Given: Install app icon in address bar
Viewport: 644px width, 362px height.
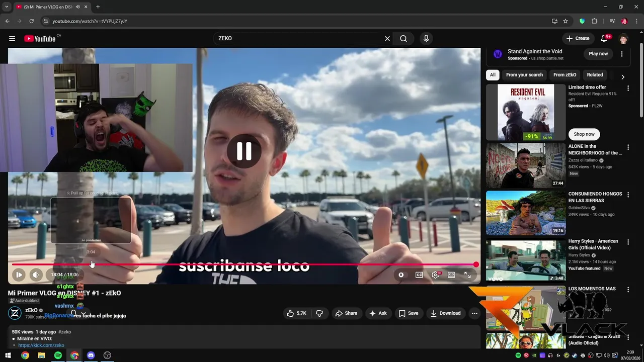Looking at the screenshot, I should coord(554,21).
